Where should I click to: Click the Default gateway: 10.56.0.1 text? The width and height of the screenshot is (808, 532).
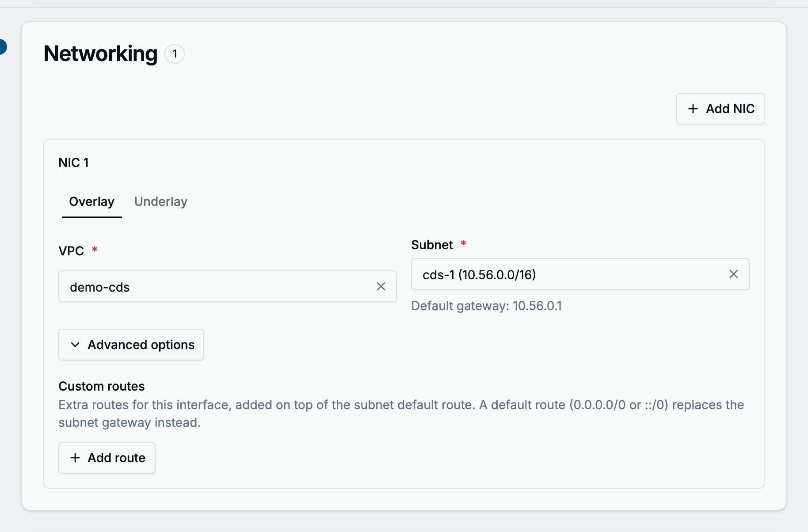[486, 306]
